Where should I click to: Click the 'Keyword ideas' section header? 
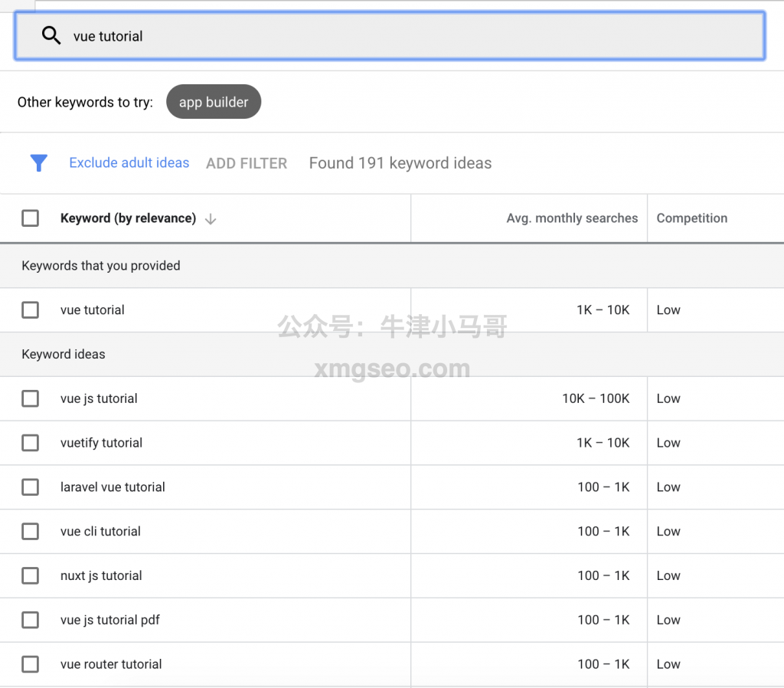click(x=64, y=354)
